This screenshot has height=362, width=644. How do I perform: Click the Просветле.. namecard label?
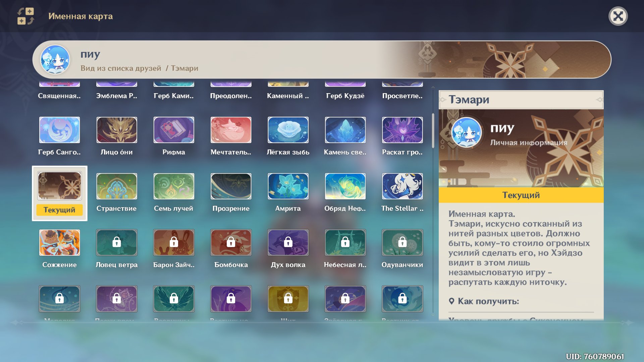[x=402, y=96]
